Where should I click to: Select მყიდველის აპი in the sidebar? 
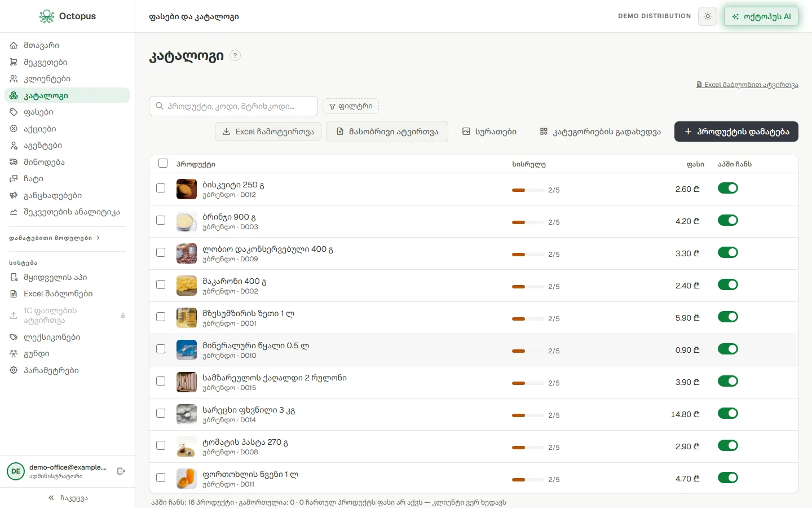(x=67, y=277)
